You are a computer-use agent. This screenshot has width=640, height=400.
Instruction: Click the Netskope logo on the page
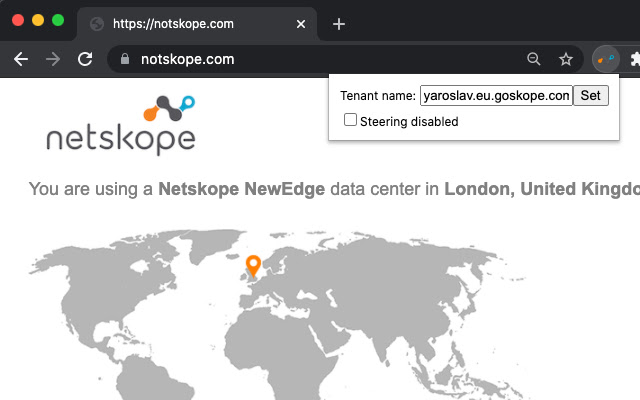[121, 126]
